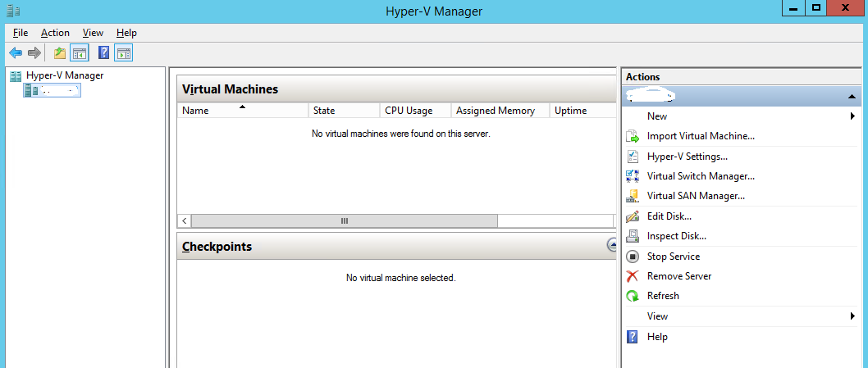Open the File menu
Screen dimensions: 868x368
coord(21,33)
